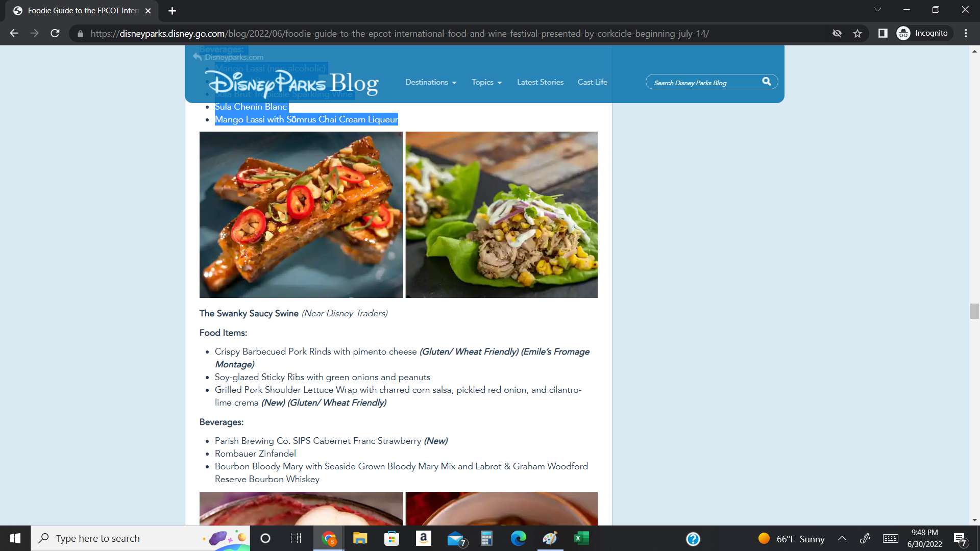This screenshot has width=980, height=551.
Task: Click the browser Reload page icon
Action: (x=55, y=33)
